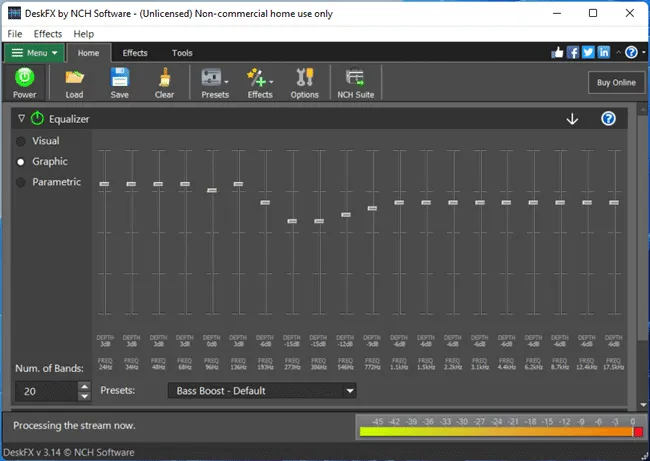Click the Facebook share icon

[573, 53]
